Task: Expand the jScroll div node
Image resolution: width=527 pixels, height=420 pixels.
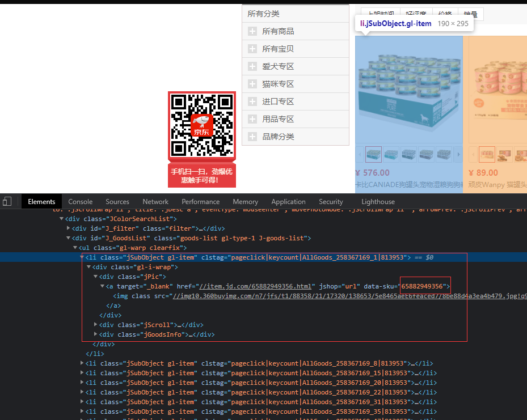Action: (95, 324)
